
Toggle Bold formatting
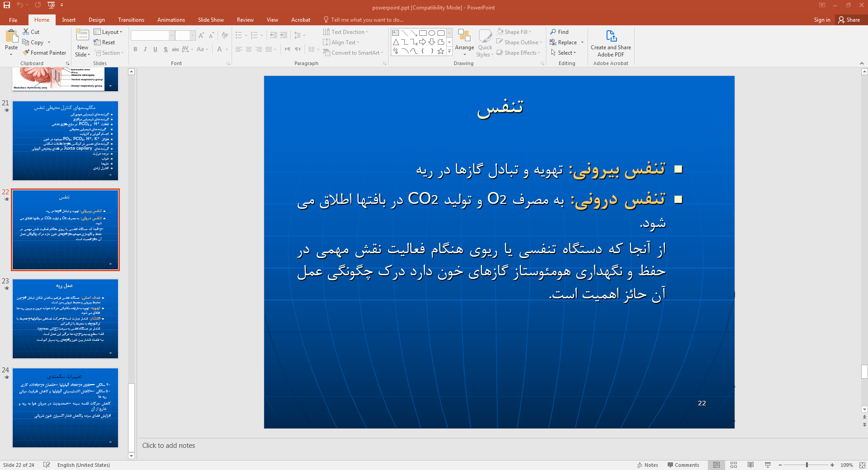point(135,49)
